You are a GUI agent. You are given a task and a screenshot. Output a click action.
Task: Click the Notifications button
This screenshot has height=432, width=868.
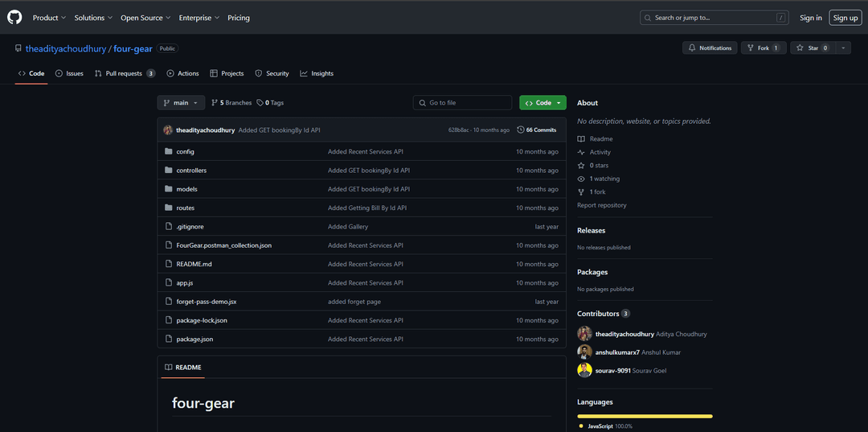coord(710,48)
